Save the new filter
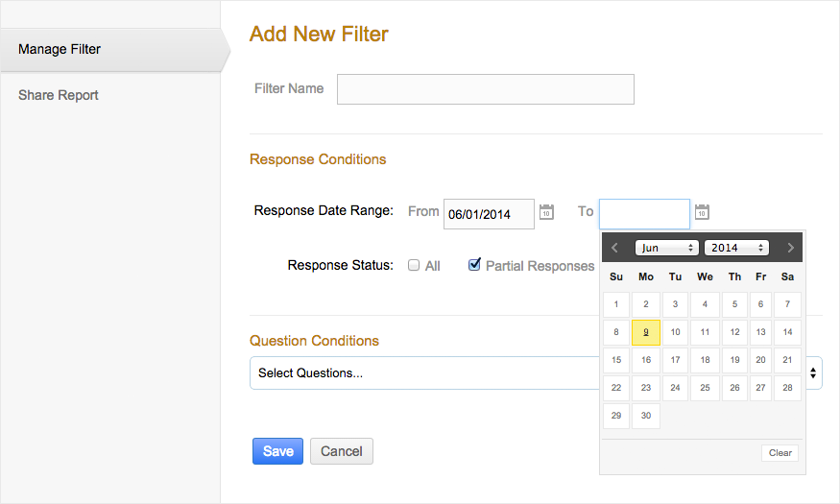 tap(277, 451)
